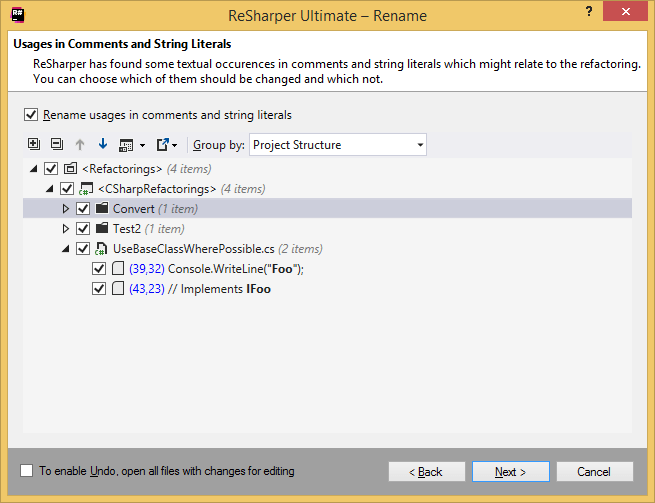
Task: Click the Collapse All toolbar icon
Action: (x=56, y=145)
